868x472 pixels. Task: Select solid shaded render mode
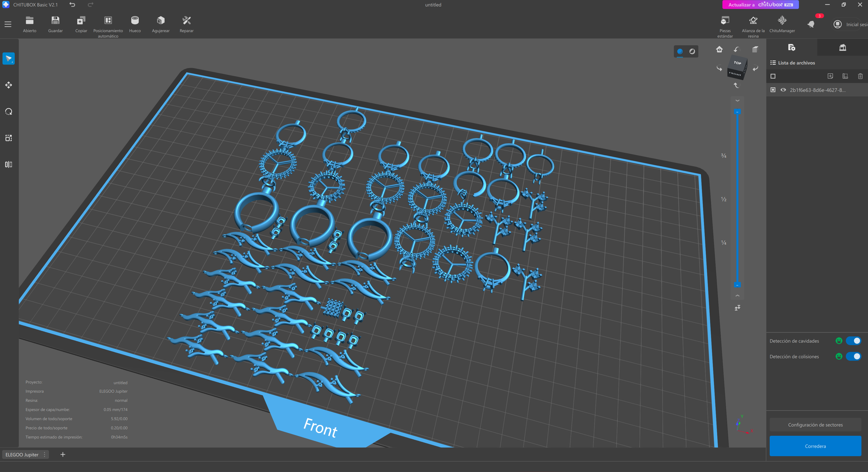pos(680,52)
